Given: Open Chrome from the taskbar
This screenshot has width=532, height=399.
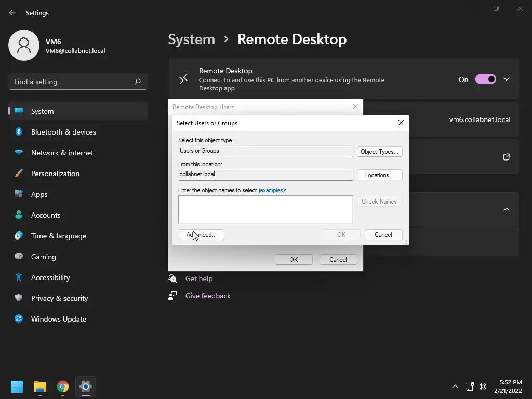Looking at the screenshot, I should point(63,387).
